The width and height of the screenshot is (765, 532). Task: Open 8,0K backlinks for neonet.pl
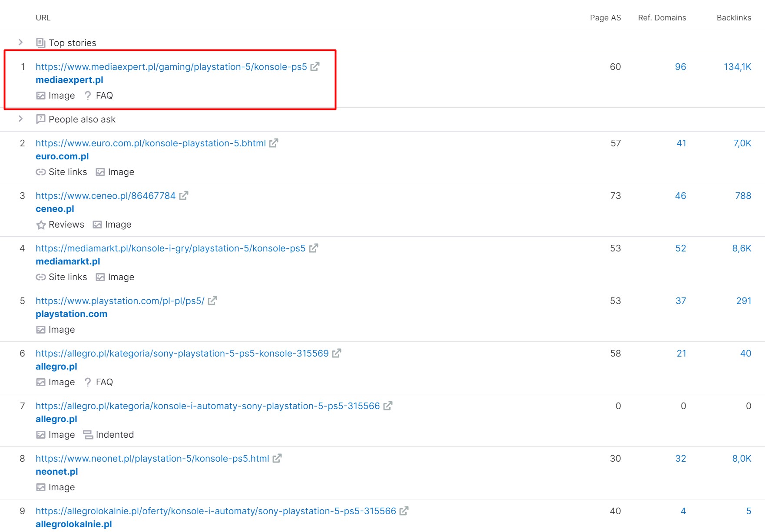742,459
